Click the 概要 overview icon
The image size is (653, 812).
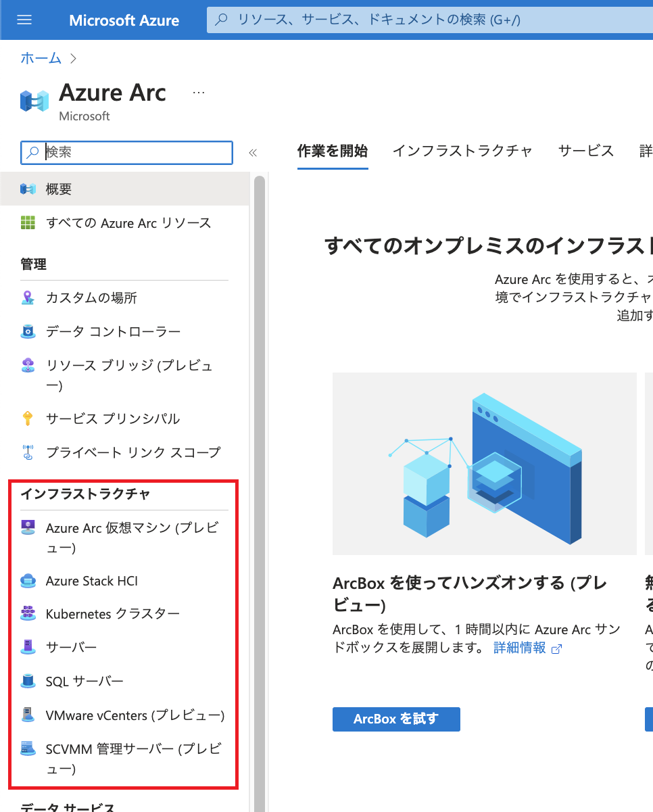28,189
